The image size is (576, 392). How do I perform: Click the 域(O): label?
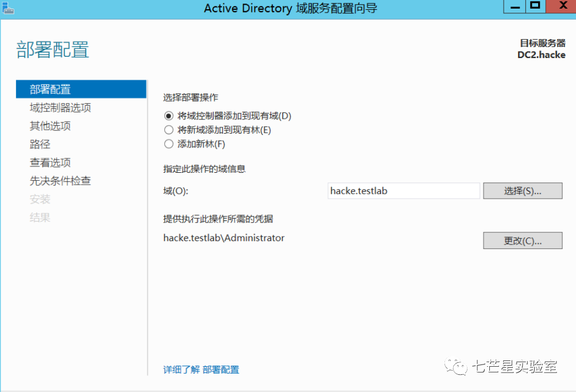tap(176, 191)
